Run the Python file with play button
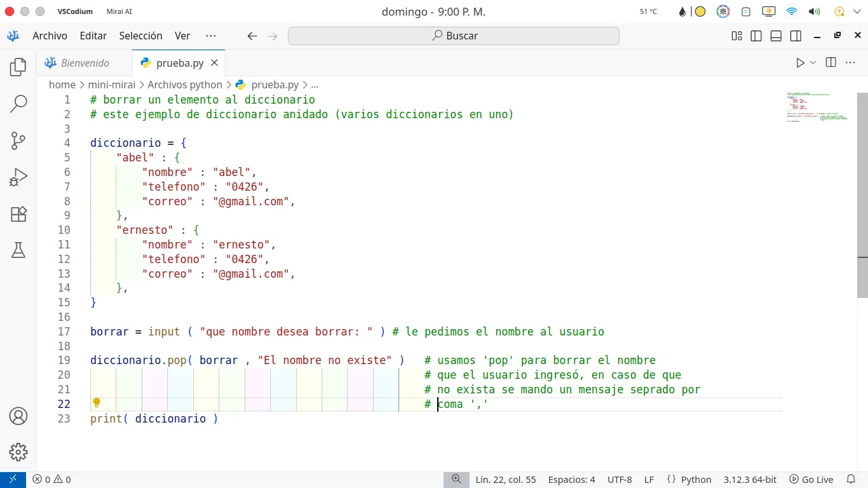The image size is (868, 488). (x=800, y=62)
